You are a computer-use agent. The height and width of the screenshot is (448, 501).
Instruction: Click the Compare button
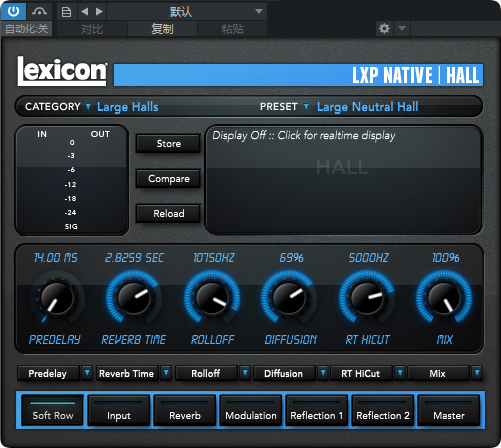click(x=169, y=179)
